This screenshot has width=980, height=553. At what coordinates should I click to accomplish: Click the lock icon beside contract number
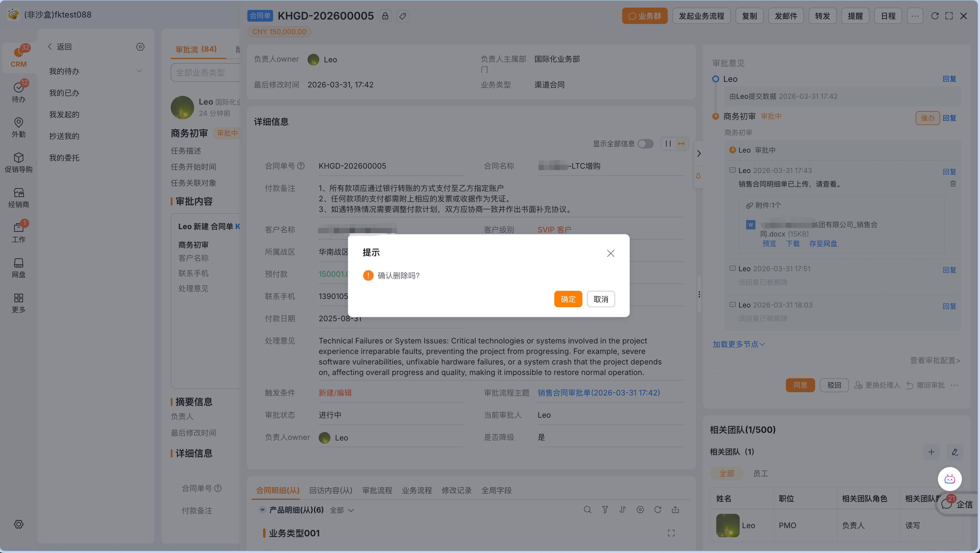(x=385, y=16)
